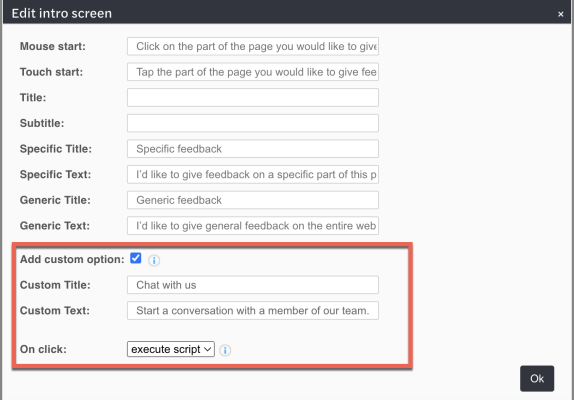The image size is (574, 400).
Task: Click the 'Custom Title:' label
Action: [x=55, y=285]
